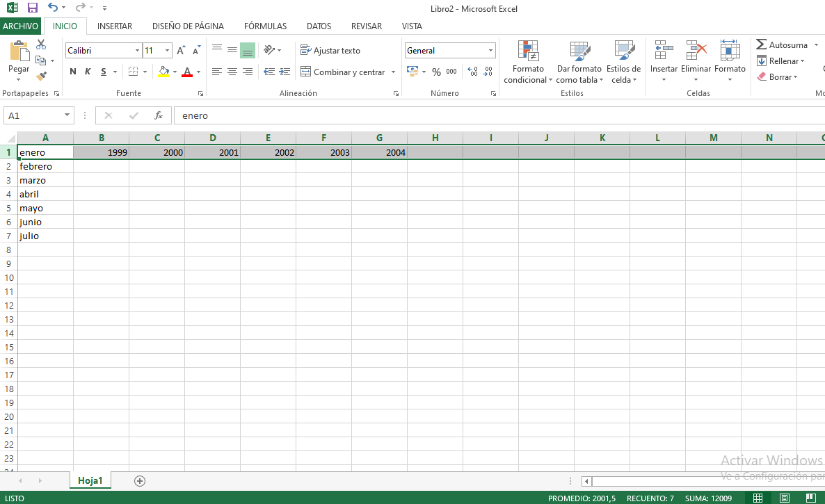Screen dimensions: 825x504
Task: Click the formula bar containing enero
Action: [499, 115]
